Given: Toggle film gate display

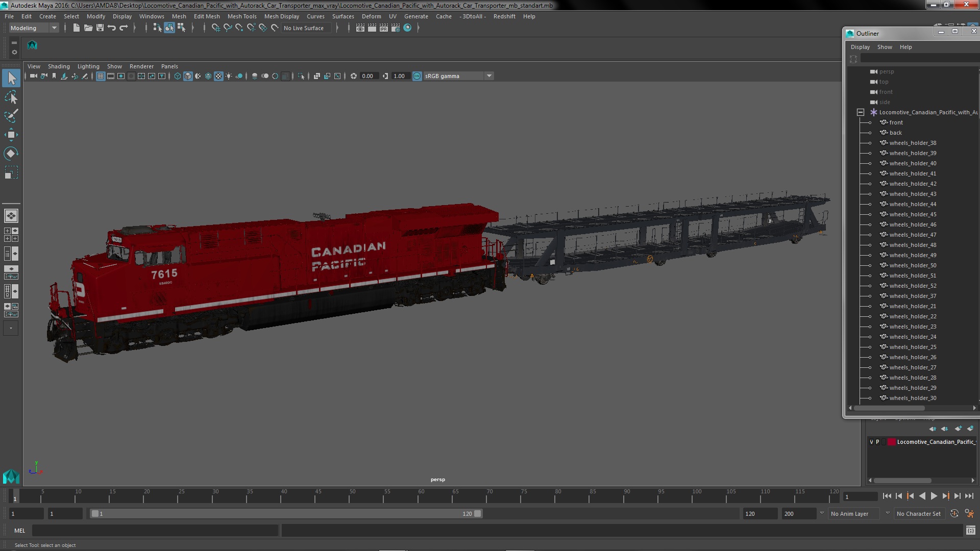Looking at the screenshot, I should [111, 76].
